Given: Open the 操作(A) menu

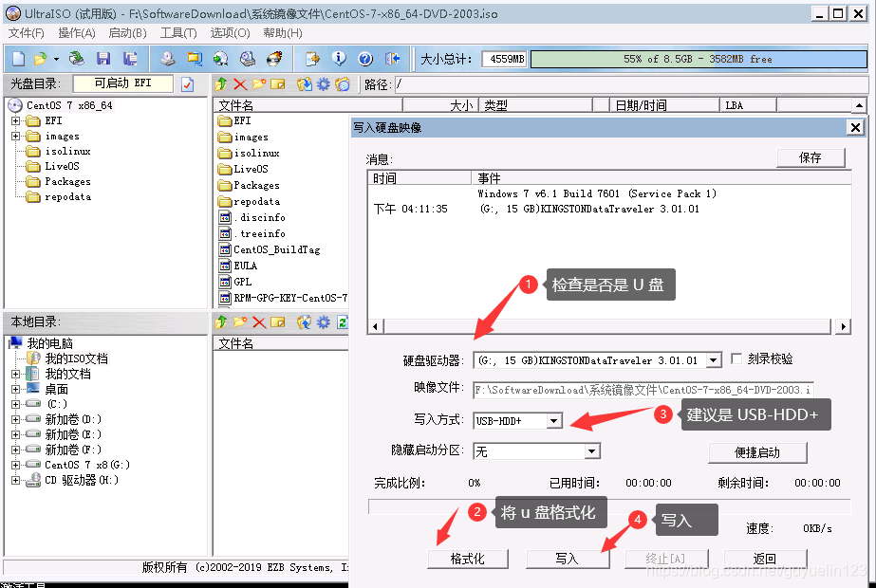Looking at the screenshot, I should click(77, 33).
